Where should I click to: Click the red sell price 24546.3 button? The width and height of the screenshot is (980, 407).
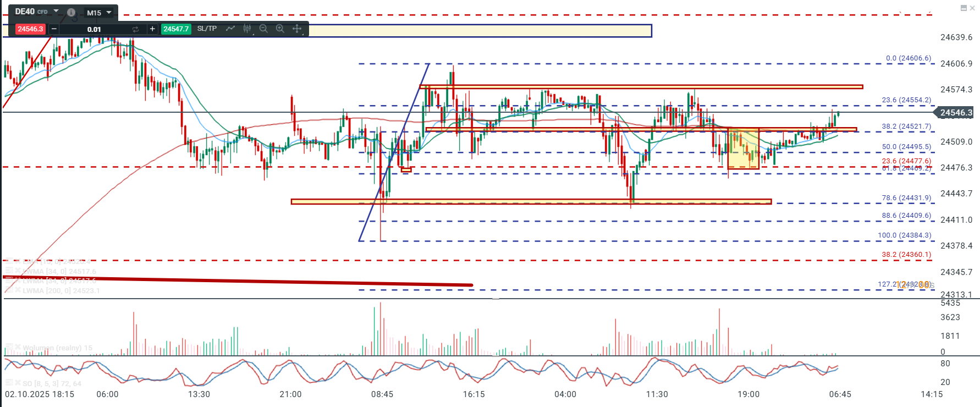pos(30,29)
